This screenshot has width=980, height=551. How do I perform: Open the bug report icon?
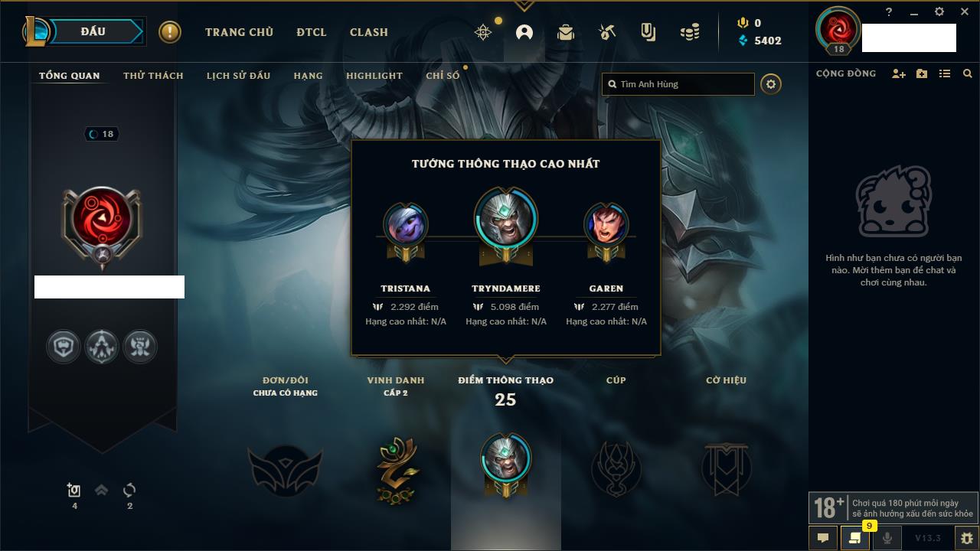pos(967,538)
